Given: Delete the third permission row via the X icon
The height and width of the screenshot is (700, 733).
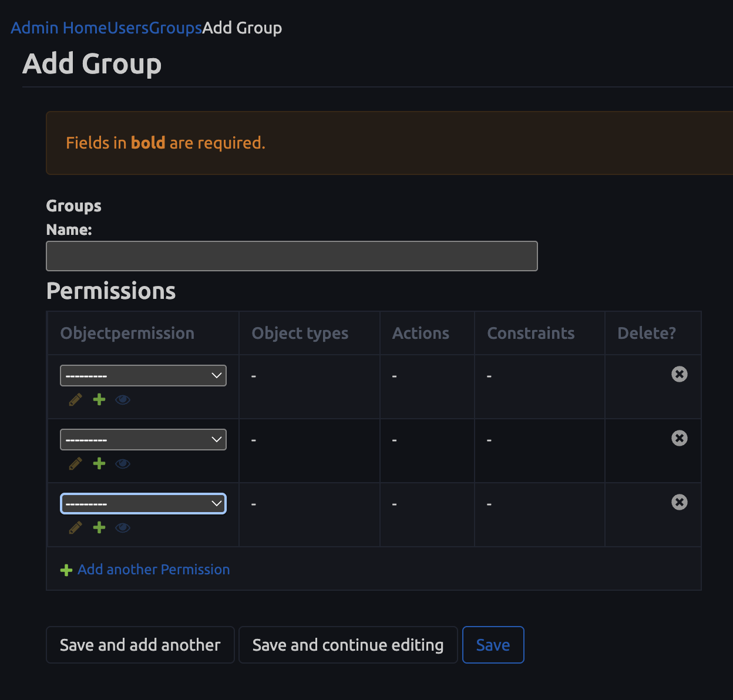Looking at the screenshot, I should click(679, 502).
